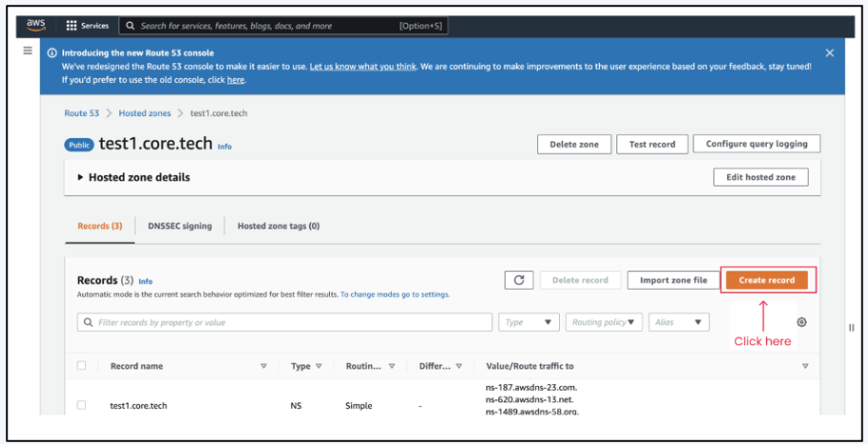The width and height of the screenshot is (868, 444).
Task: Click the Delete record button
Action: (580, 280)
